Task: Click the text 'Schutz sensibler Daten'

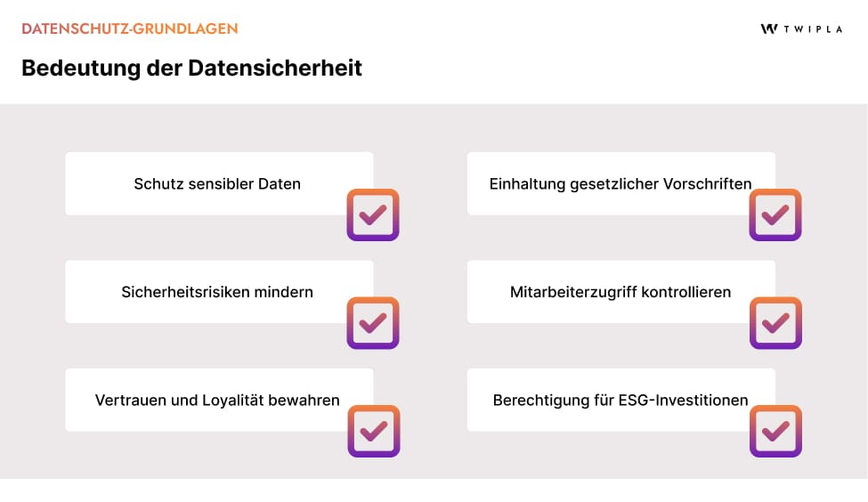Action: [x=217, y=184]
